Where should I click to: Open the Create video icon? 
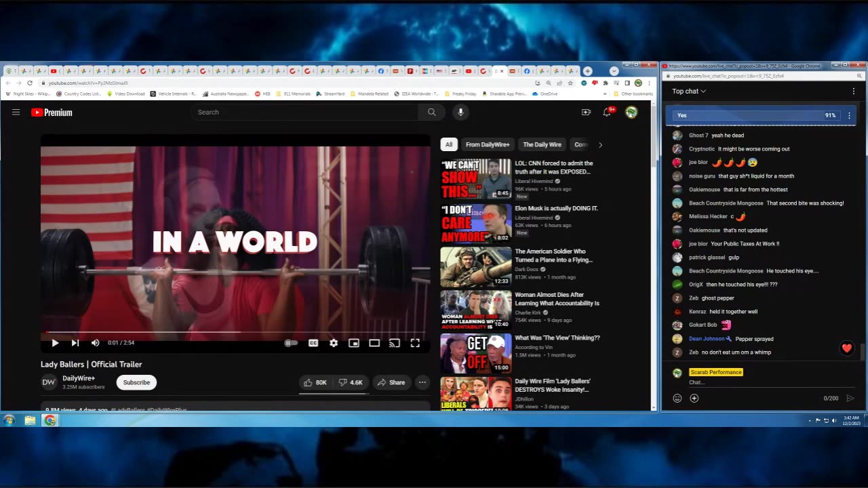pyautogui.click(x=587, y=113)
